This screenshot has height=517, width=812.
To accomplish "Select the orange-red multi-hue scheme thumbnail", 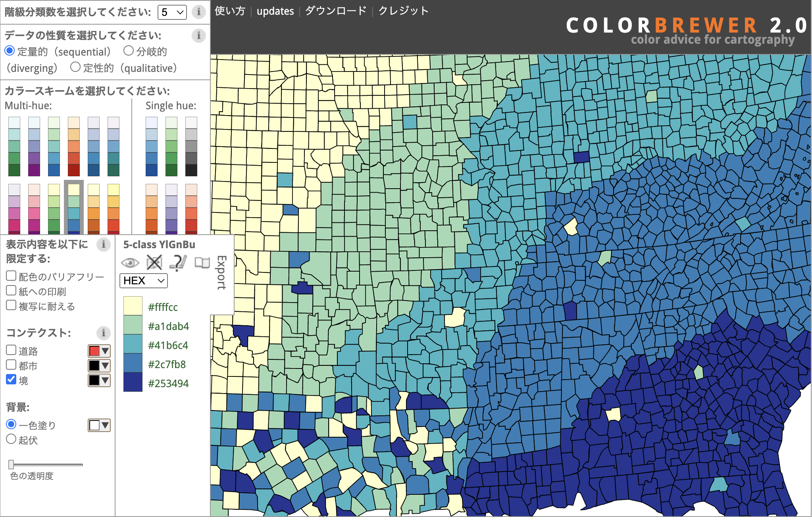I will [x=74, y=146].
